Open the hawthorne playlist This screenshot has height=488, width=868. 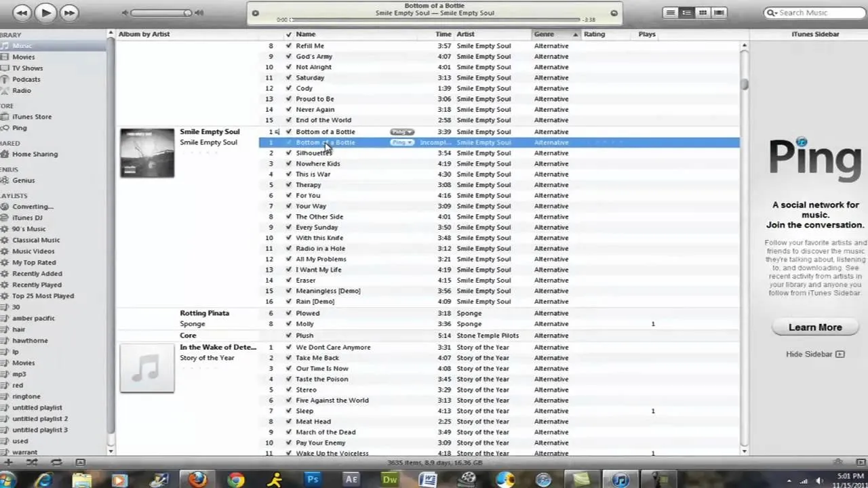pyautogui.click(x=30, y=340)
